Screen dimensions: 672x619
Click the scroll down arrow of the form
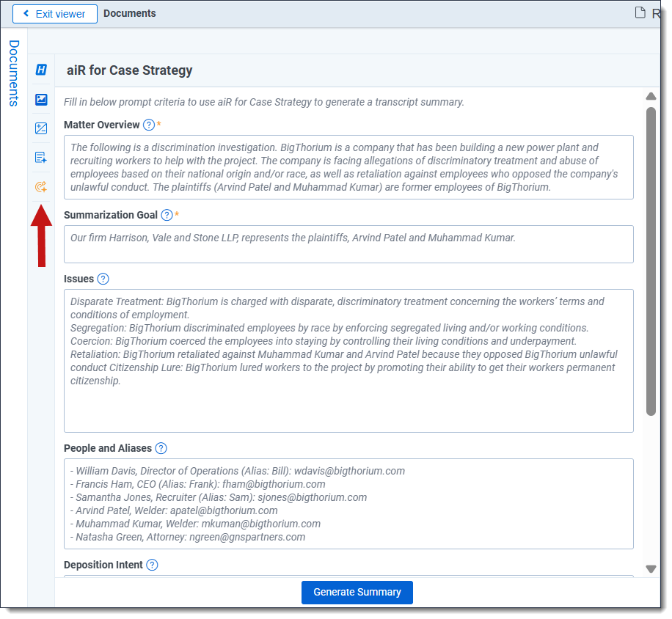pyautogui.click(x=651, y=569)
